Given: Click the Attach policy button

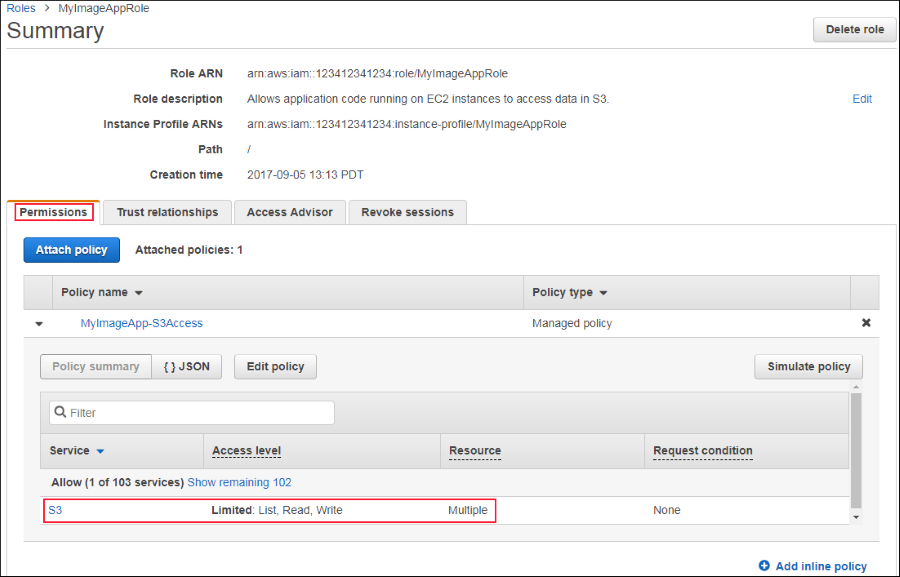Looking at the screenshot, I should [x=71, y=249].
